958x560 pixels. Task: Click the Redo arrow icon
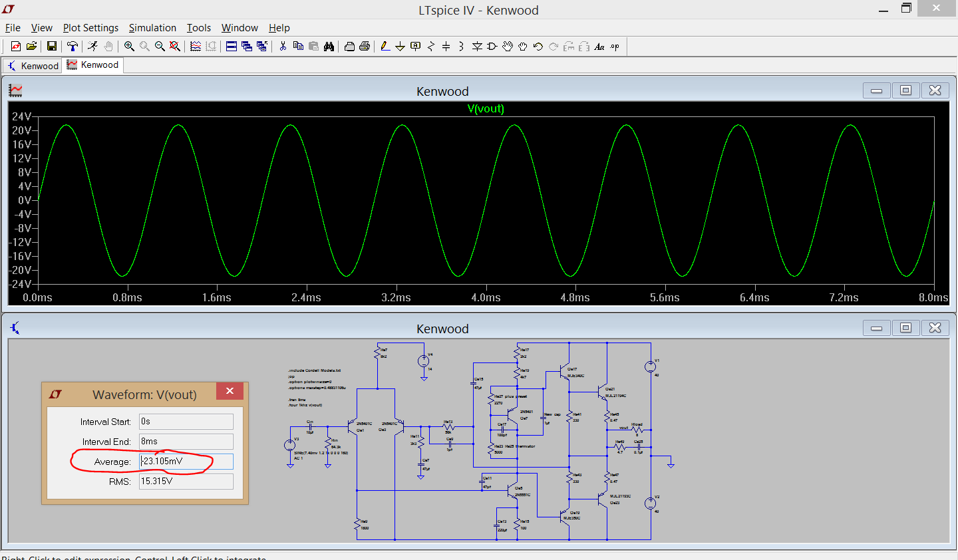[x=554, y=46]
